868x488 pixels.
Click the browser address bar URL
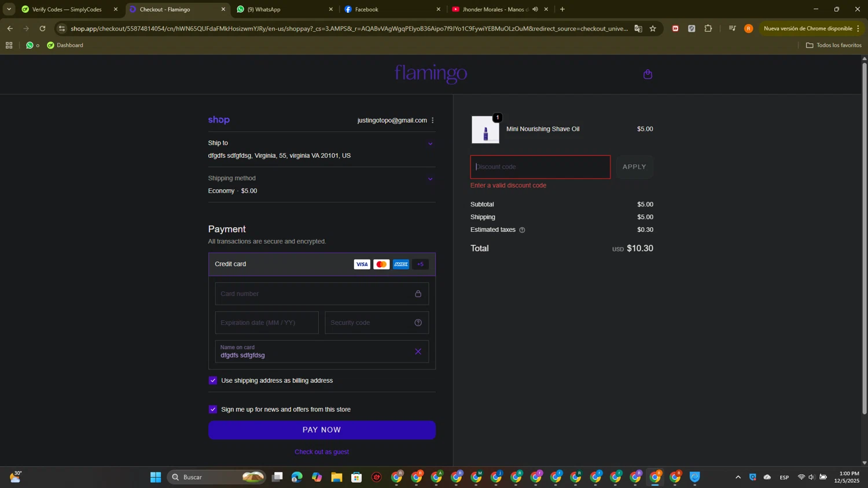(348, 28)
